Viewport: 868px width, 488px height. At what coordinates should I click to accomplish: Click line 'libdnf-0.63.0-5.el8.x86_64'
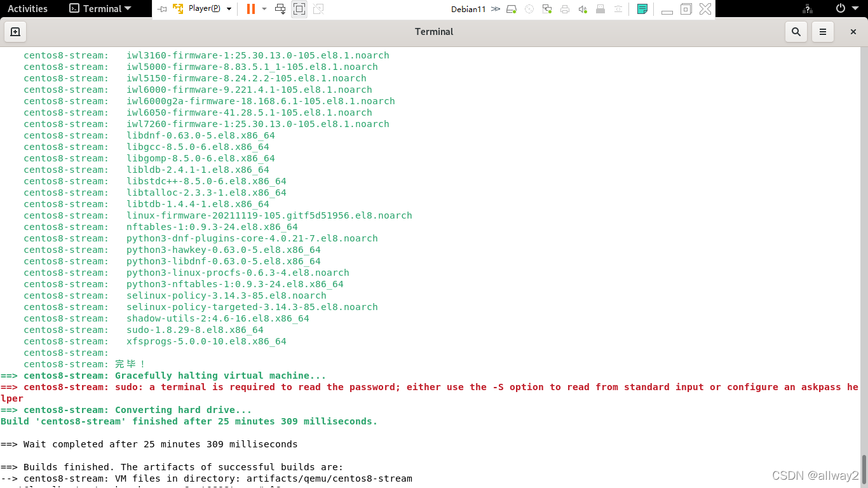(201, 135)
